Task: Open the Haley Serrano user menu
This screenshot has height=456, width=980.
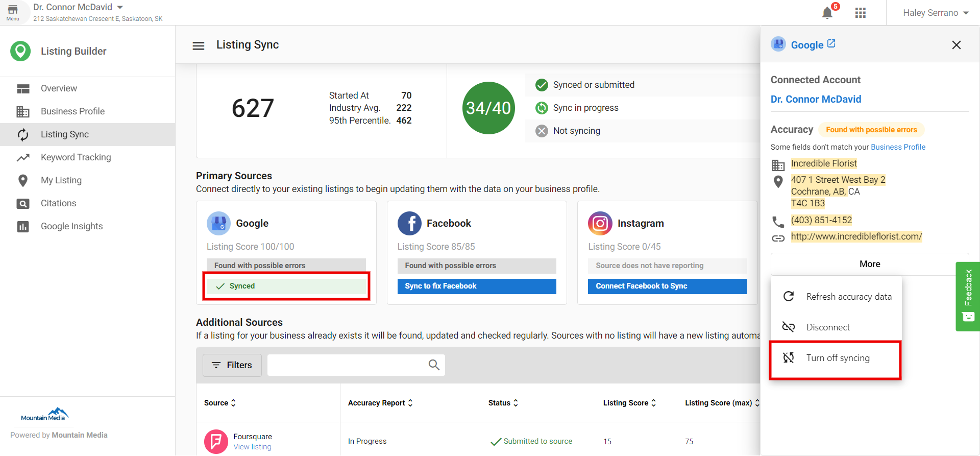Action: [x=935, y=13]
